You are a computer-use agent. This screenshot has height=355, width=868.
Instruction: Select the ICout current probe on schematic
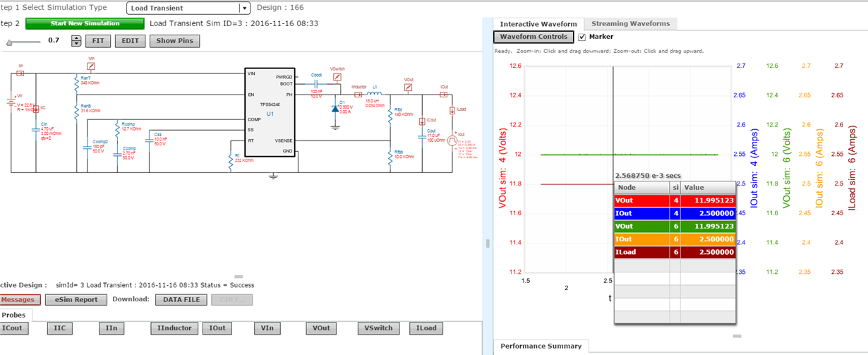(422, 121)
